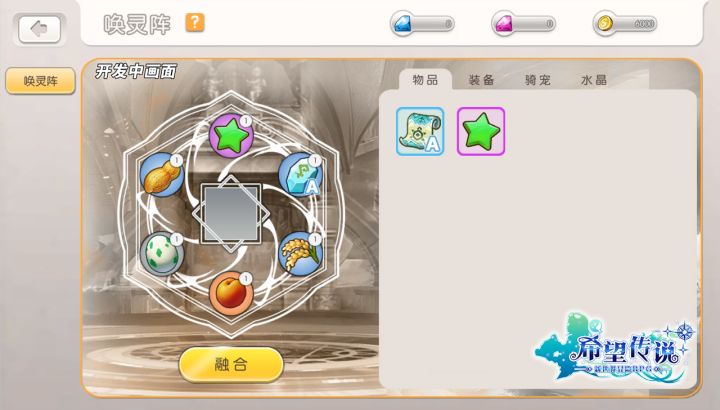
Task: Switch to the 物品 tab
Action: tap(425, 80)
